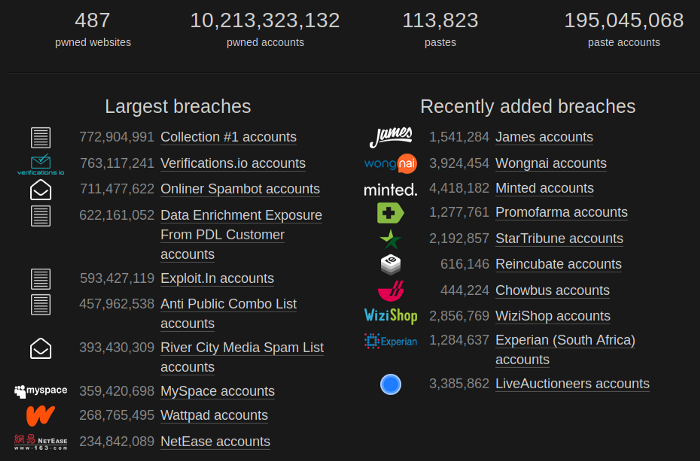Click the green Promofarma plus icon

point(390,213)
